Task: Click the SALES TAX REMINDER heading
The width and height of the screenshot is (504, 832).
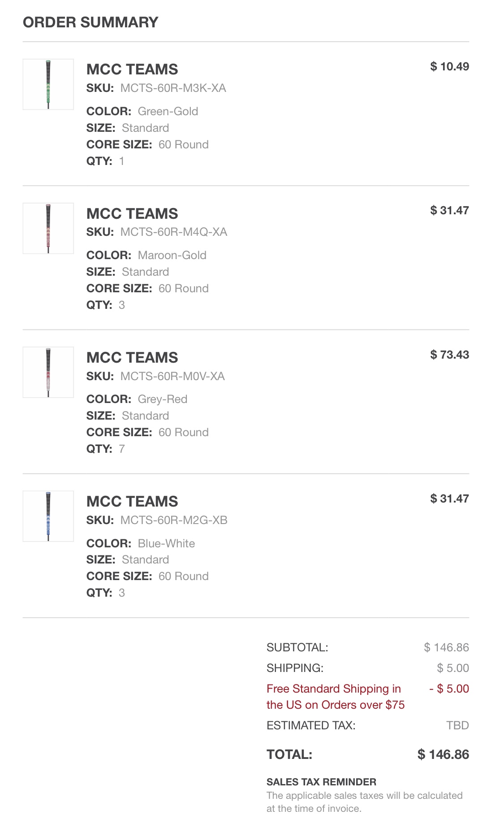Action: click(x=321, y=782)
